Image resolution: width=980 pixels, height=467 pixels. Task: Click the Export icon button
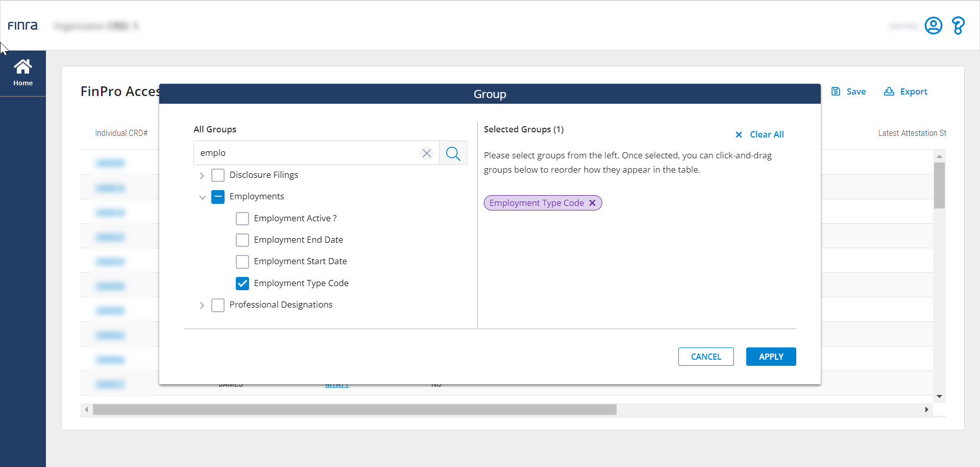pyautogui.click(x=905, y=91)
